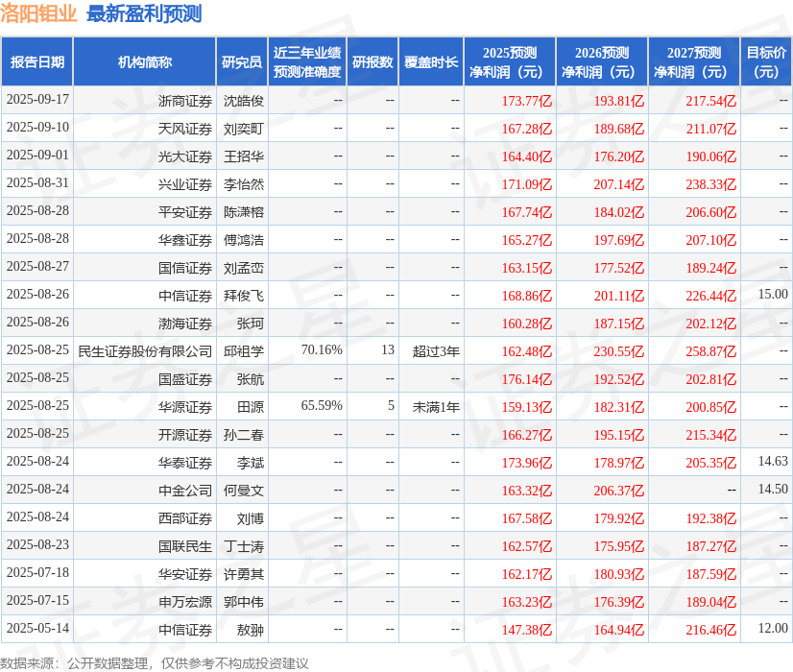Click the 报告日期 column header
Image resolution: width=793 pixels, height=672 pixels.
38,61
